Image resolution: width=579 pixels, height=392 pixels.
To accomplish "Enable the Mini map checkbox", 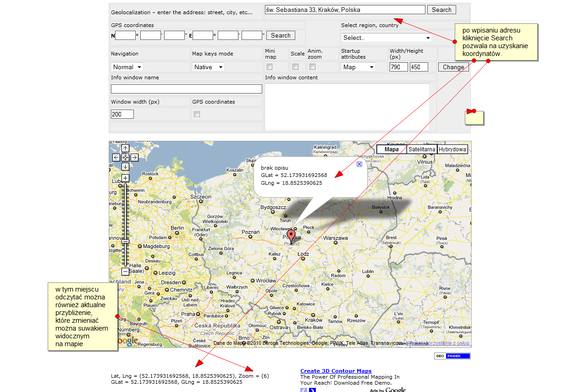I will click(270, 67).
